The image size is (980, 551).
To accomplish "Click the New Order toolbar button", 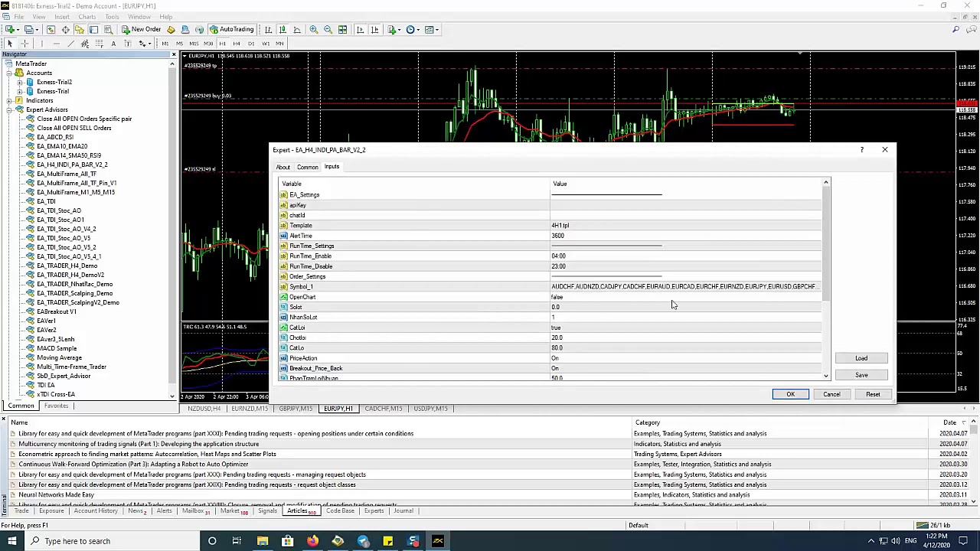I will (x=141, y=29).
